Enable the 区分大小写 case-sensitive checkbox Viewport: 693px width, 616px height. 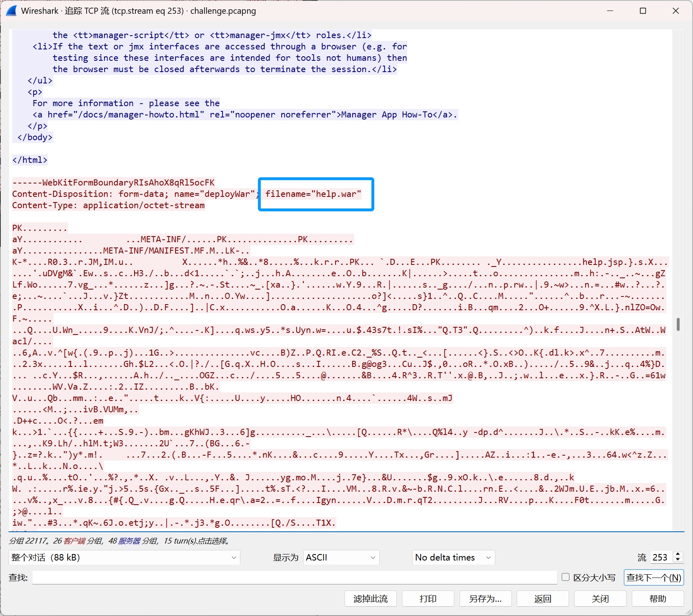coord(566,577)
